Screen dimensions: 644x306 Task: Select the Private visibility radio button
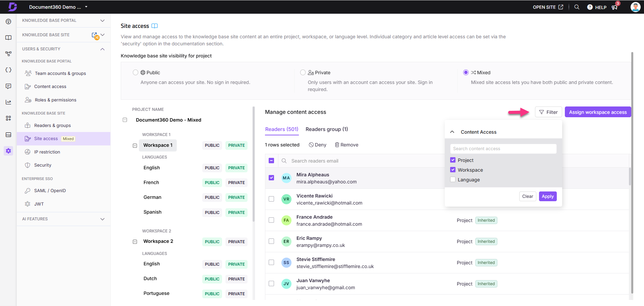click(x=303, y=73)
